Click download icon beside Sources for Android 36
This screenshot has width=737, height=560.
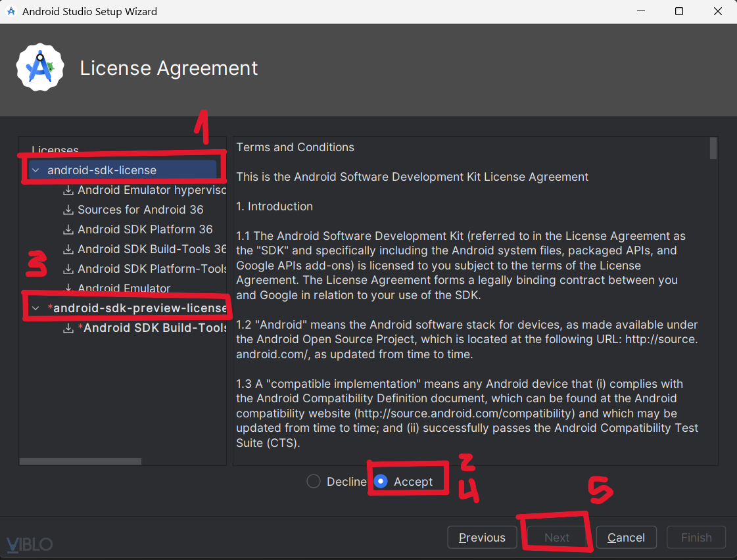click(68, 210)
